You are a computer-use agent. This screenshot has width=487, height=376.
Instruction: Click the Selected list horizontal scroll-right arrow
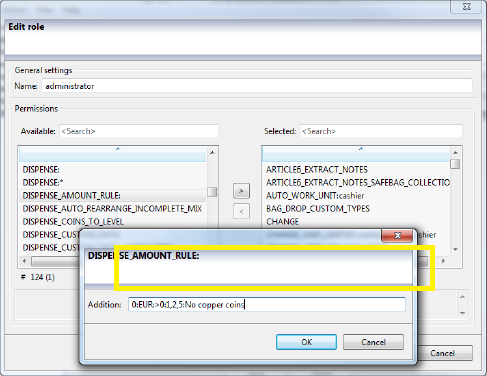click(443, 261)
